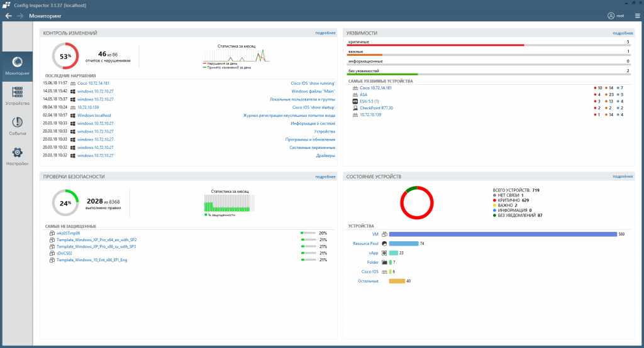This screenshot has height=348, width=644.
Task: Click the red device state donut chart
Action: [417, 203]
